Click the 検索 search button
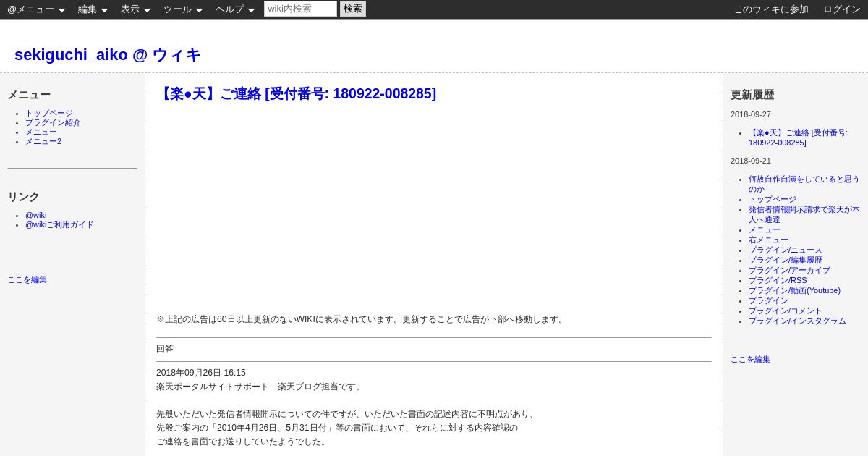This screenshot has width=868, height=456. pyautogui.click(x=353, y=9)
